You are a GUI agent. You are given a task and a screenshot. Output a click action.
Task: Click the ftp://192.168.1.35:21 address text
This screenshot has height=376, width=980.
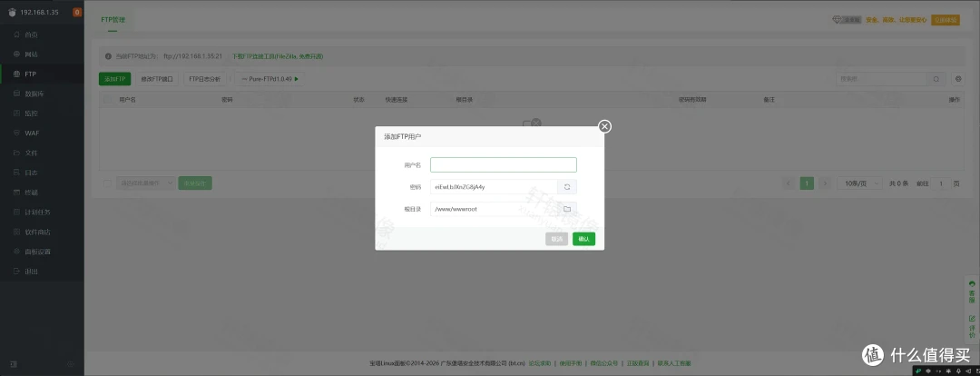[x=193, y=56]
